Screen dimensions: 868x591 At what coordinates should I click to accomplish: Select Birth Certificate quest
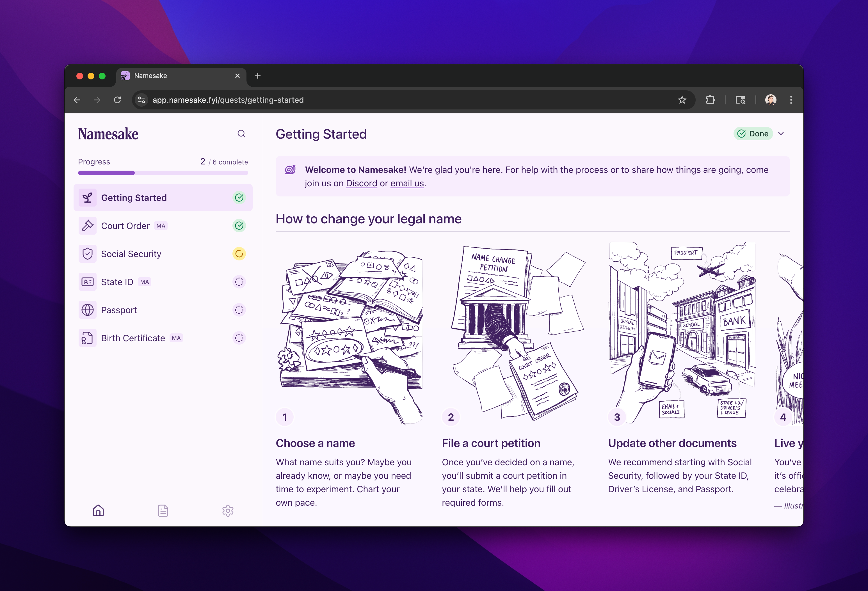(x=163, y=338)
